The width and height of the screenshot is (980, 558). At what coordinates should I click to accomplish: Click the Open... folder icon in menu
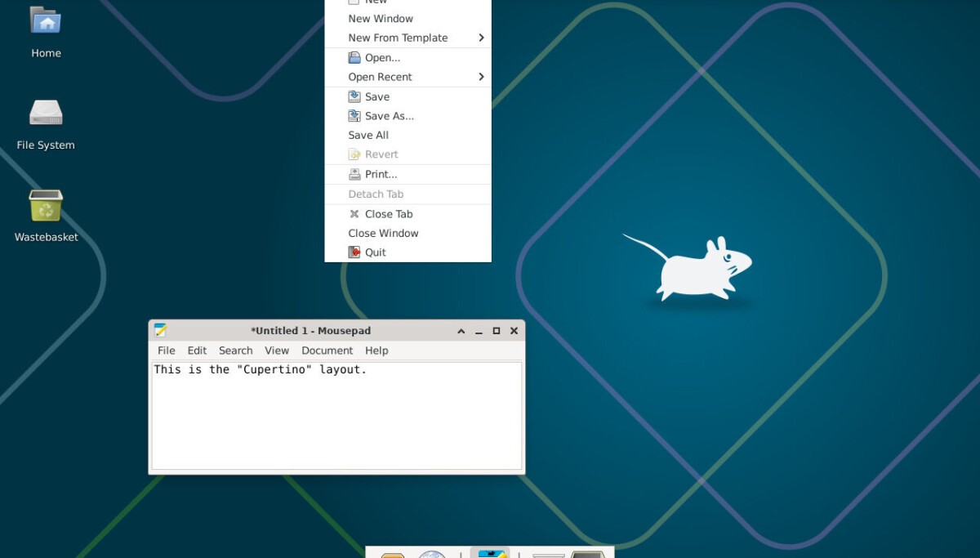point(354,57)
